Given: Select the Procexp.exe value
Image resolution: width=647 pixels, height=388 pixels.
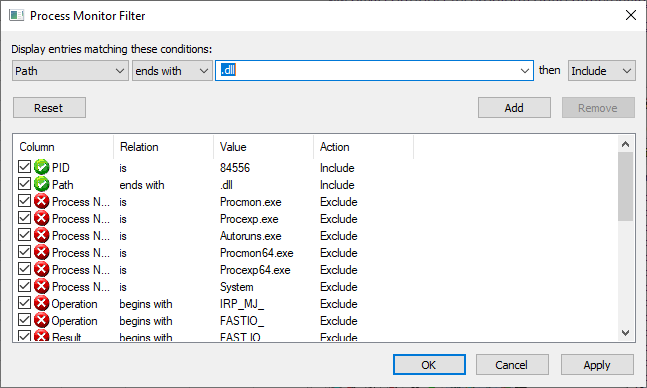Looking at the screenshot, I should coord(249,219).
